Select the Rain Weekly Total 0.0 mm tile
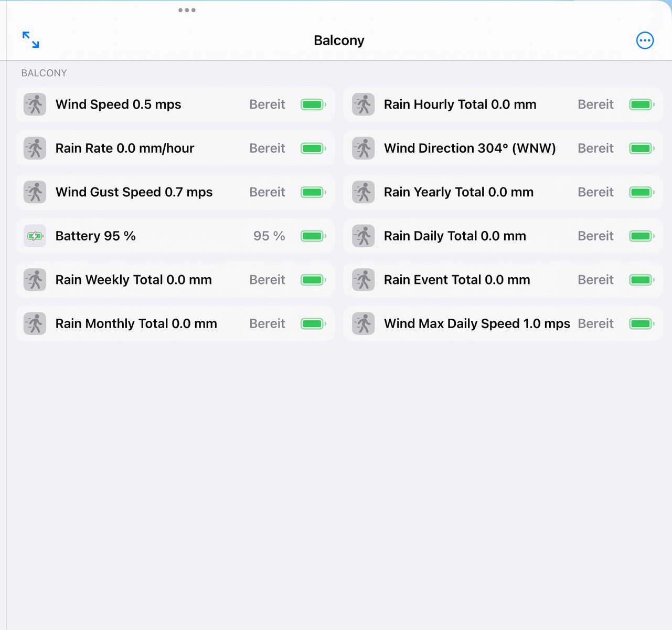Screen dimensions: 672x630 pos(133,280)
